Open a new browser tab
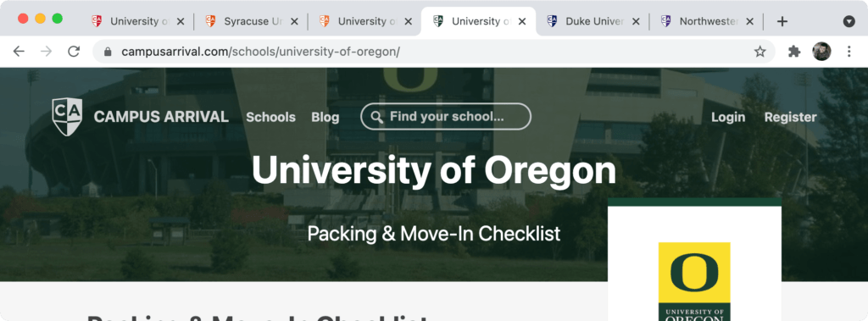The height and width of the screenshot is (321, 868). point(782,21)
